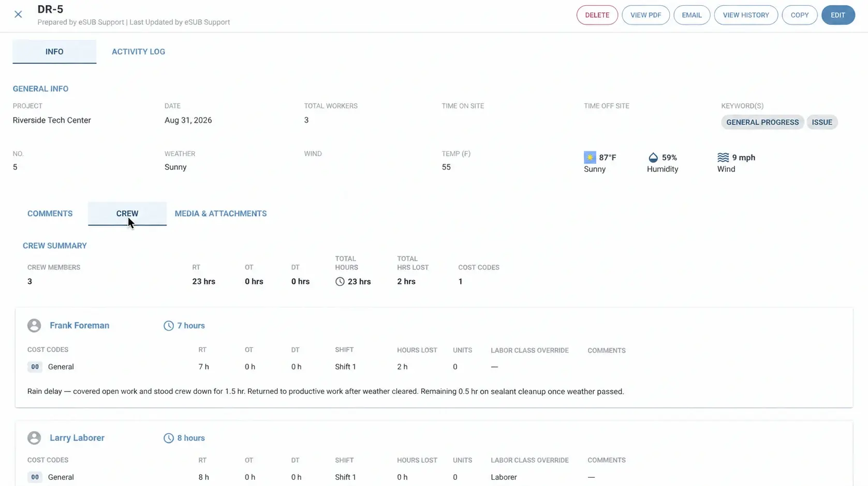The width and height of the screenshot is (868, 486).
Task: Select the Crew Summary heading
Action: coord(55,246)
